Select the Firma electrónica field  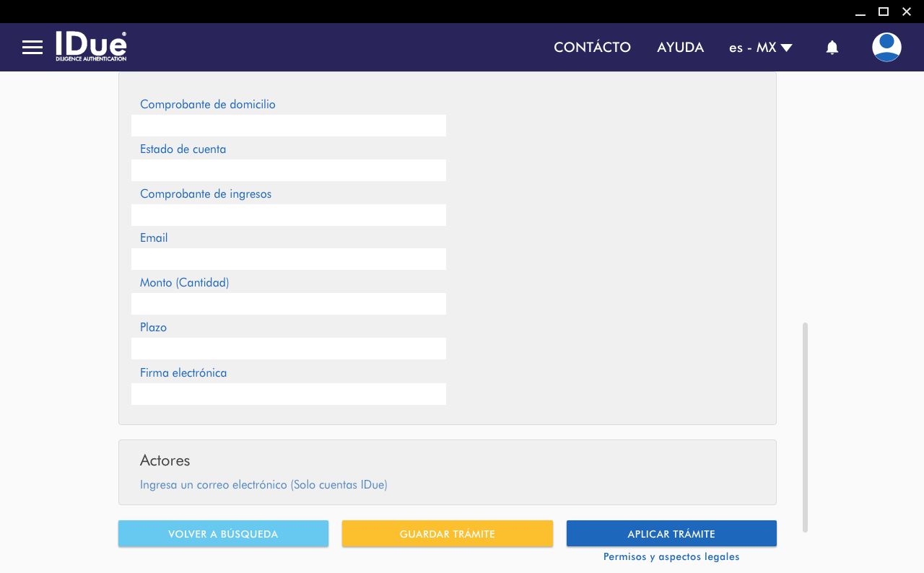(x=289, y=394)
